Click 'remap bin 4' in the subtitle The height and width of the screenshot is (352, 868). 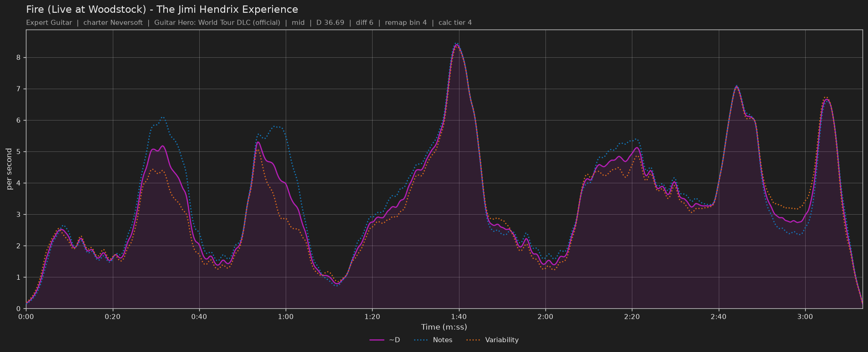click(406, 23)
